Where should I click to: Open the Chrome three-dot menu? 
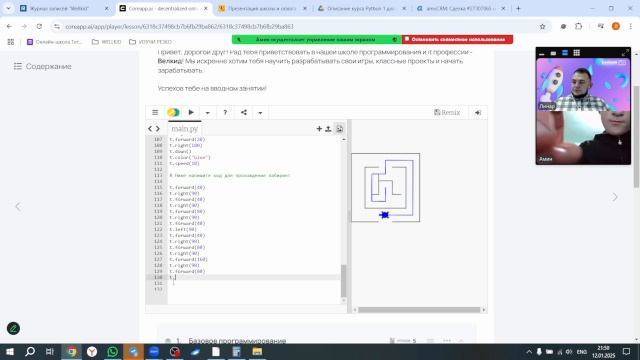click(x=631, y=26)
